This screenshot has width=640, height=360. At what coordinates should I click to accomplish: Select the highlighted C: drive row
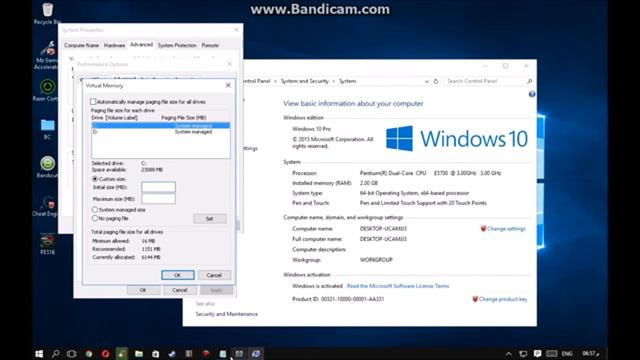tap(160, 125)
